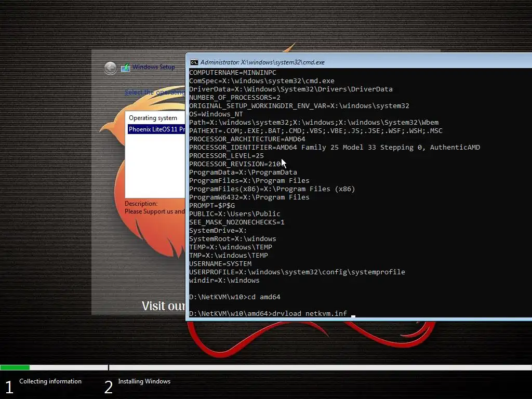
Task: Click the 'Windows Setup' title text
Action: [154, 67]
